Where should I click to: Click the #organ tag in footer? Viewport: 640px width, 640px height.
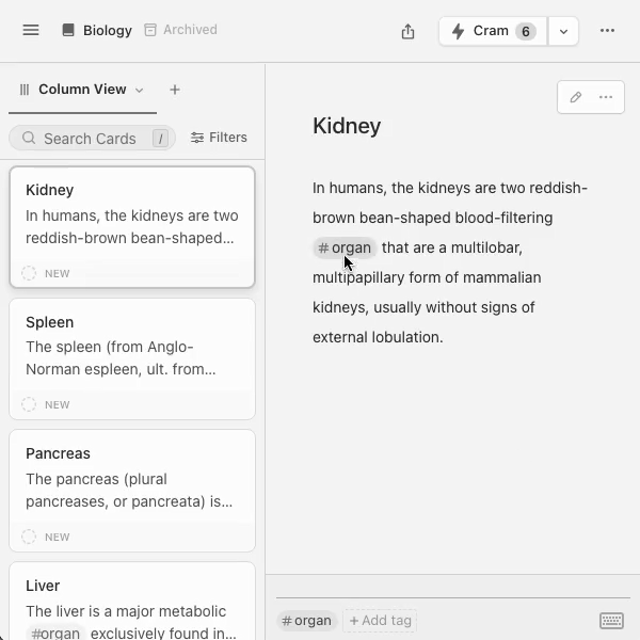(x=307, y=620)
